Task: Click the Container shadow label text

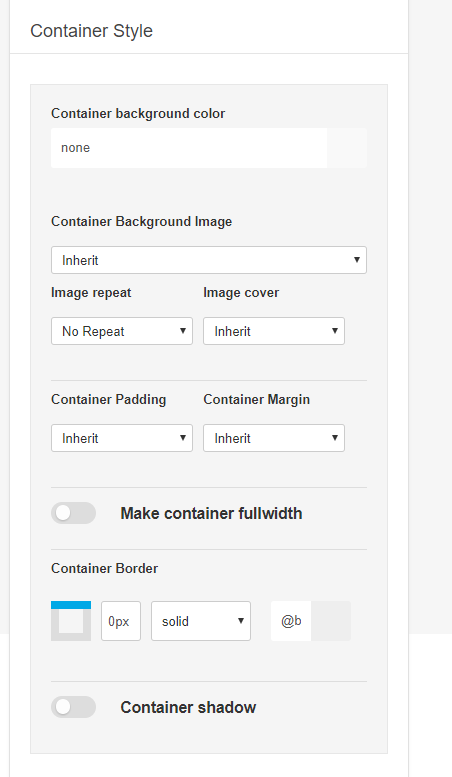Action: coord(188,707)
